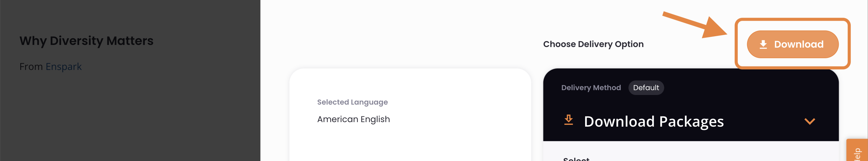This screenshot has height=161, width=868.
Task: Click the Why Diversity Matters title
Action: [x=86, y=41]
